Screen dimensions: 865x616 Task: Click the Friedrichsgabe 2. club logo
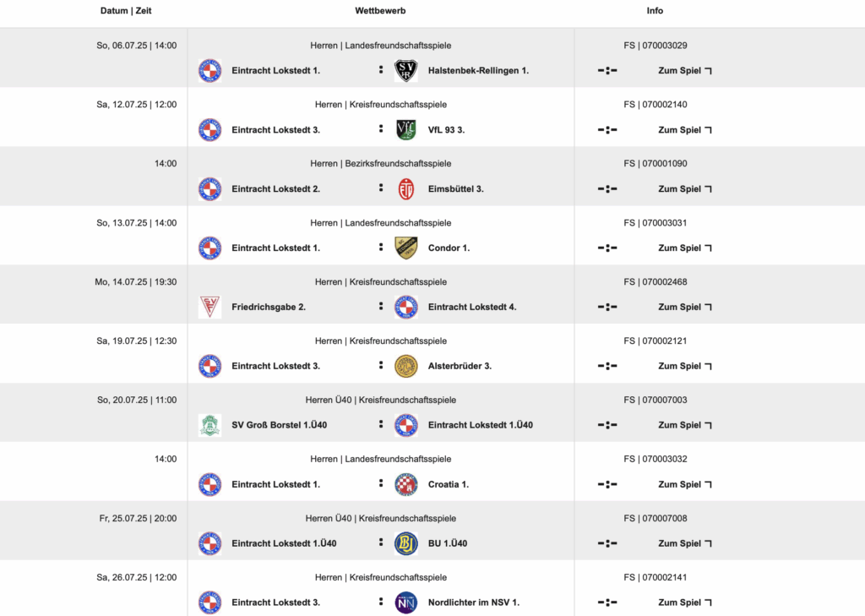coord(209,307)
